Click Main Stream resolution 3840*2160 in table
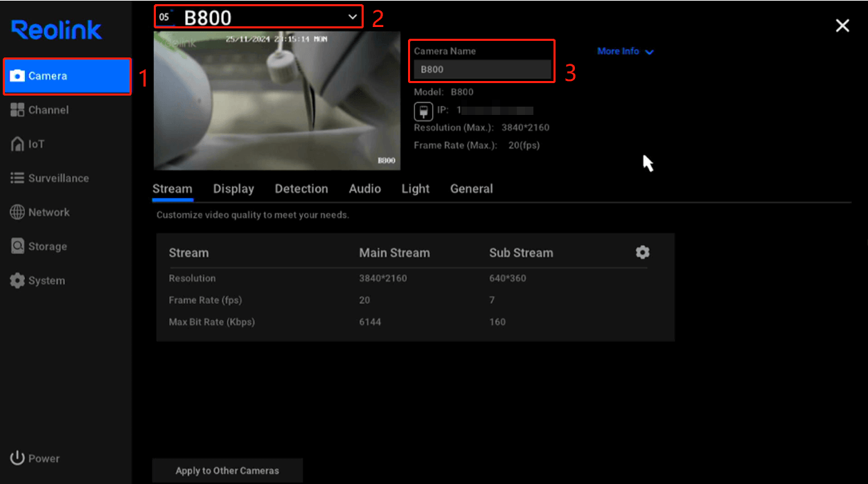The image size is (868, 484). (383, 278)
